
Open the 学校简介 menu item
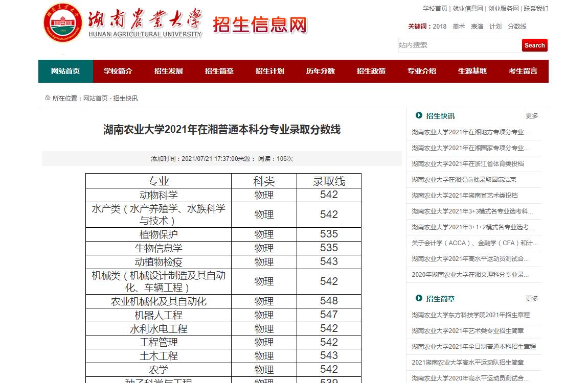click(x=118, y=71)
